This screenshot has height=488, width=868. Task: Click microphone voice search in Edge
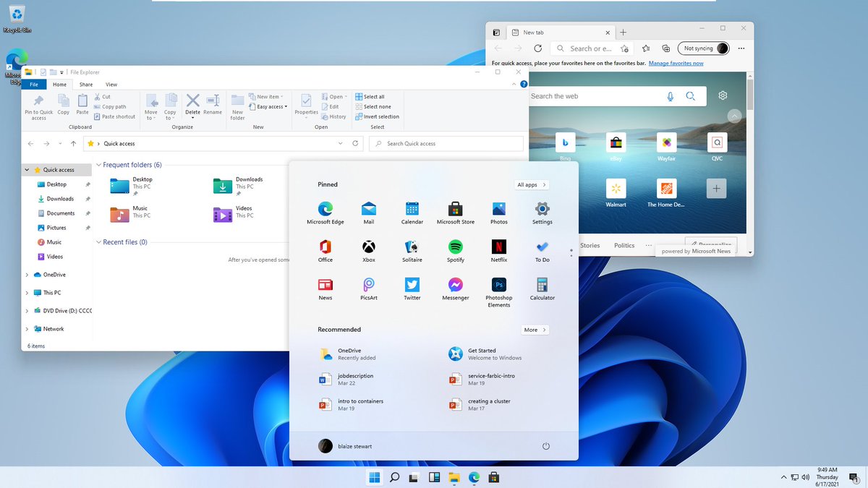(671, 96)
